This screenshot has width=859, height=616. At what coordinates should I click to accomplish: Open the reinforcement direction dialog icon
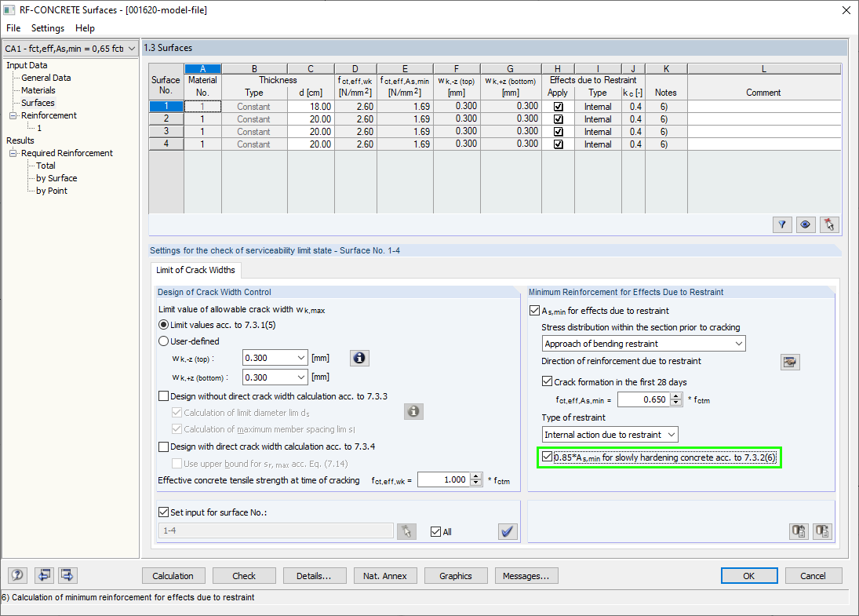790,362
